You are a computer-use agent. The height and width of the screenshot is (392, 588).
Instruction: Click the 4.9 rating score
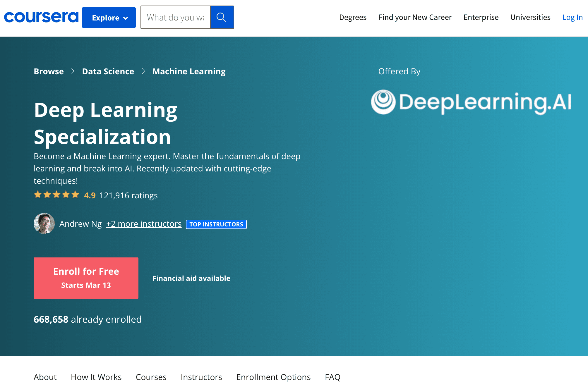[89, 195]
